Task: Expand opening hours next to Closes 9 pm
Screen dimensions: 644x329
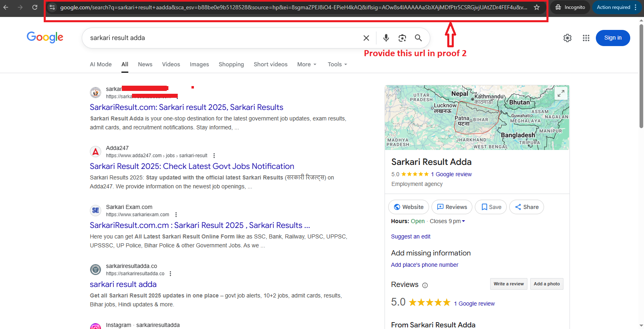Action: (x=463, y=221)
